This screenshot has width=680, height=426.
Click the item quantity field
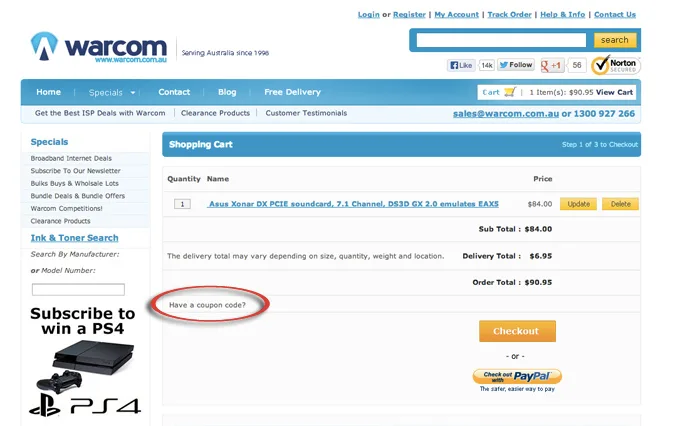[x=182, y=204]
